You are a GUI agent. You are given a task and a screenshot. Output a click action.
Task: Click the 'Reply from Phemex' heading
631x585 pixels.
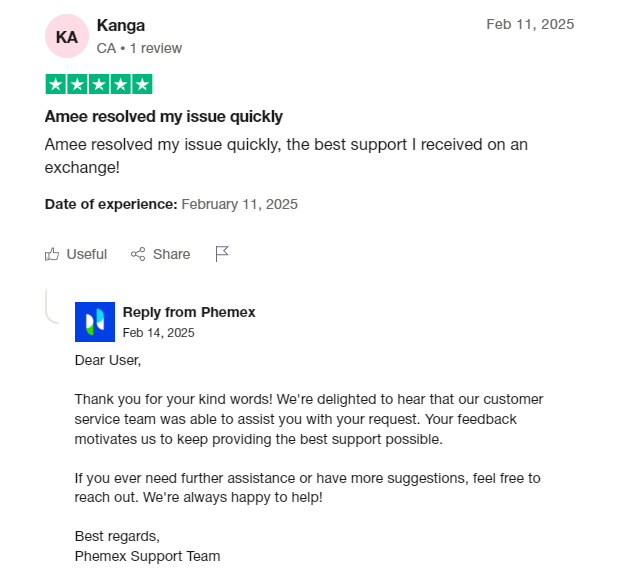pyautogui.click(x=189, y=312)
